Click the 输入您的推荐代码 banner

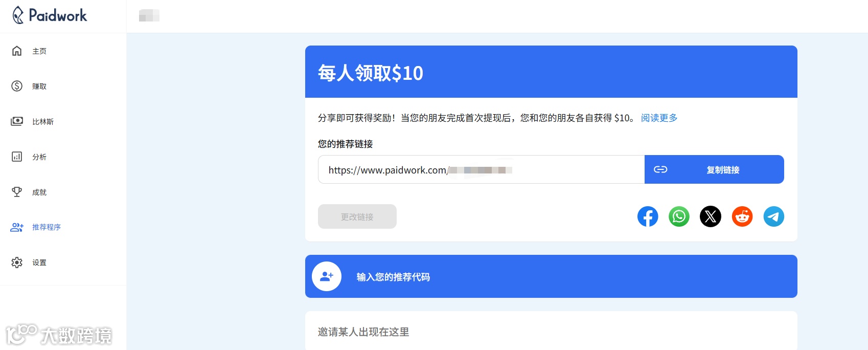pos(551,276)
